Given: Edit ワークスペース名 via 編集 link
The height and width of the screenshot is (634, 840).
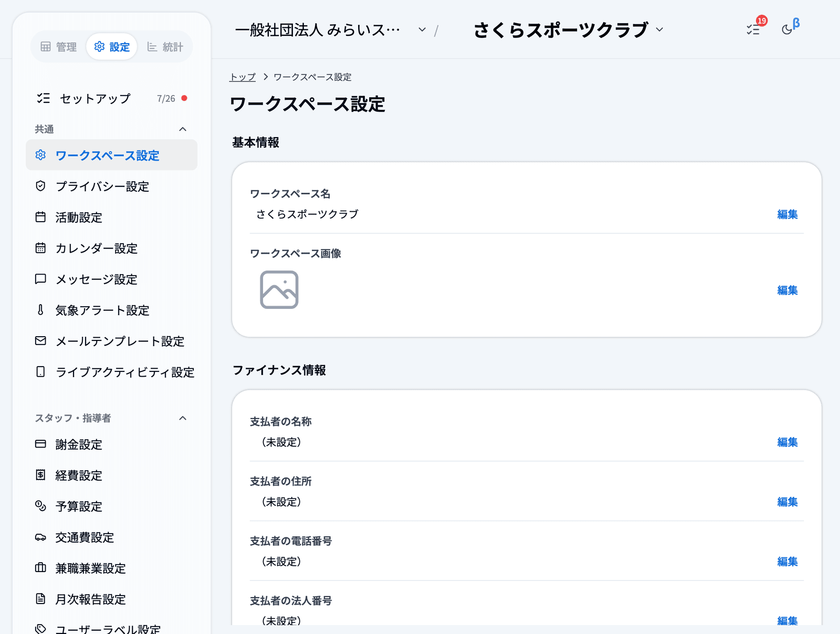Looking at the screenshot, I should (x=787, y=214).
